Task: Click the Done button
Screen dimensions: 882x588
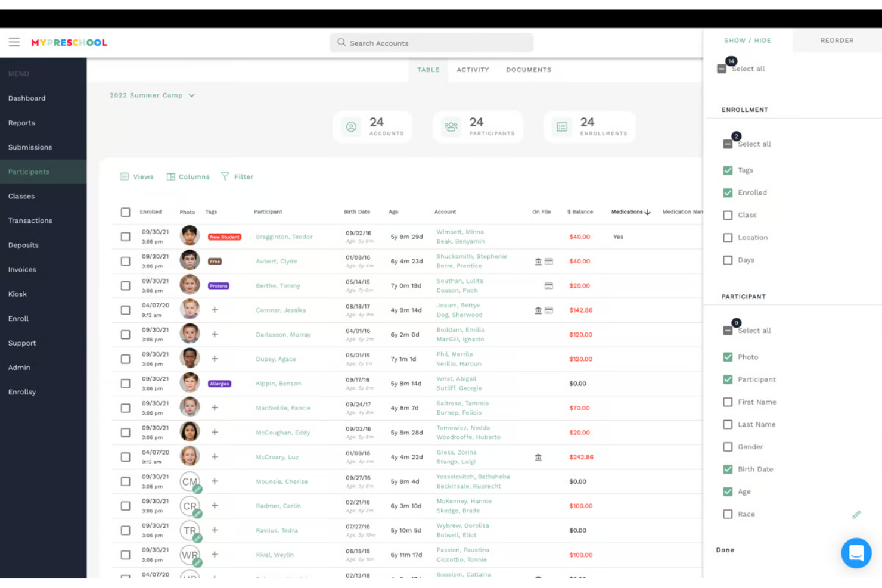Action: coord(725,550)
